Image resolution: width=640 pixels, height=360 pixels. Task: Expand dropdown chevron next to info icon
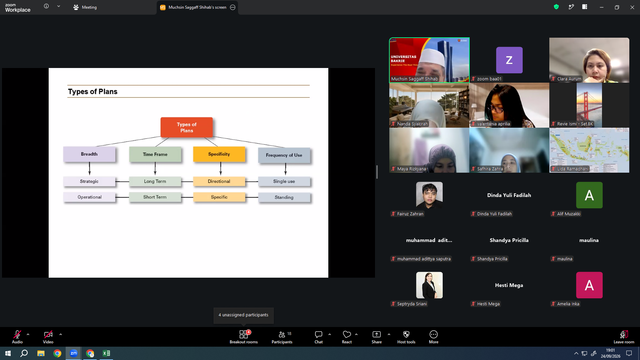[x=58, y=7]
